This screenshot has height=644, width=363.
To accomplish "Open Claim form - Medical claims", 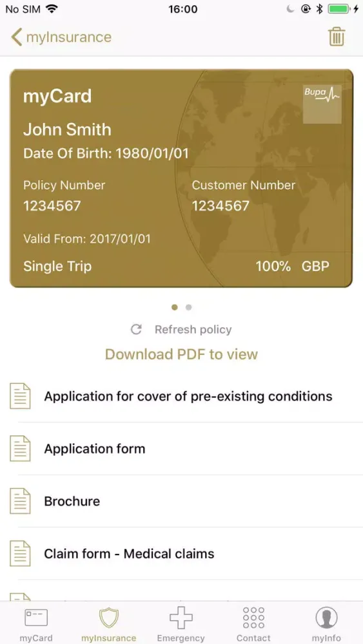I will pos(181,554).
